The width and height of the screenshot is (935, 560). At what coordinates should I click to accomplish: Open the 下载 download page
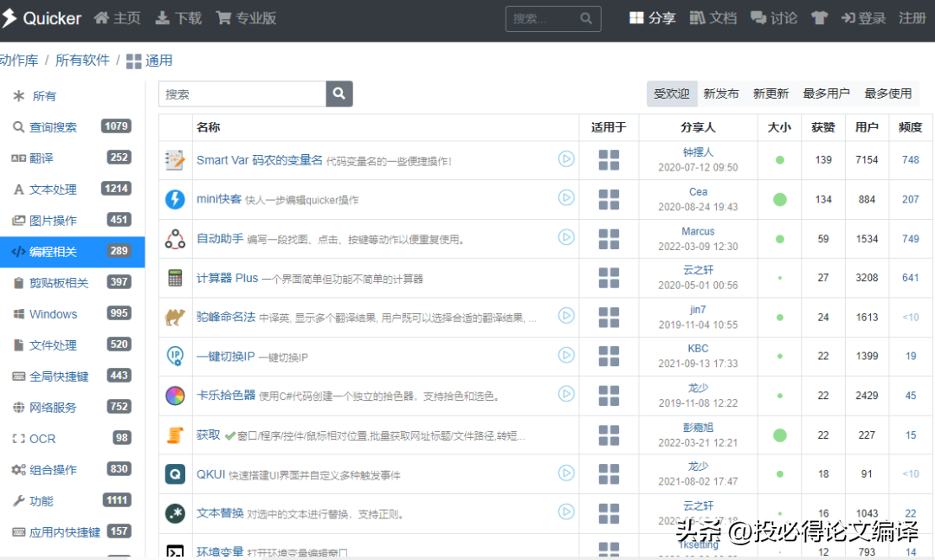tap(178, 18)
